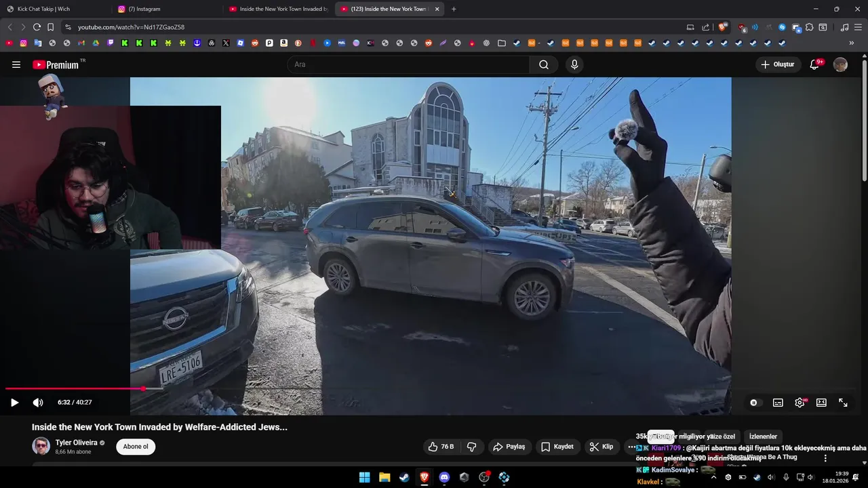Show hidden system tray icons chevron

click(x=713, y=477)
